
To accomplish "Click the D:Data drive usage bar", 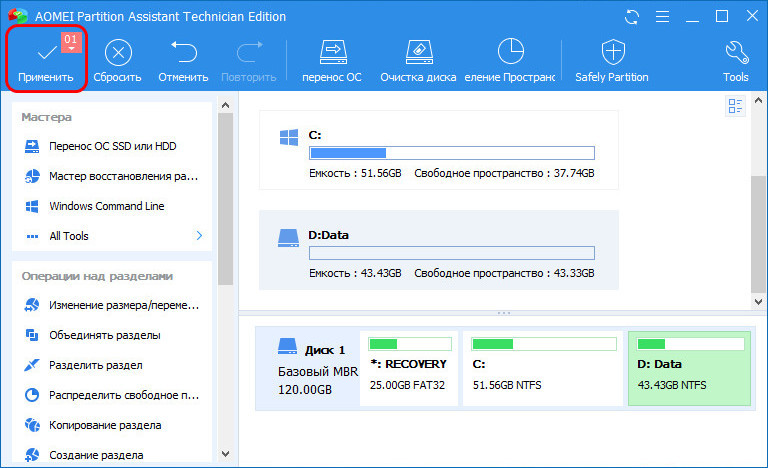I will [x=452, y=253].
